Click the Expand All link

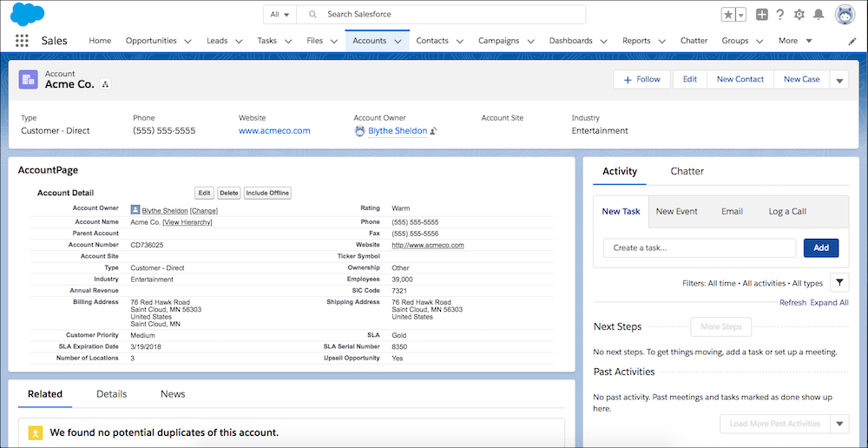[x=829, y=302]
